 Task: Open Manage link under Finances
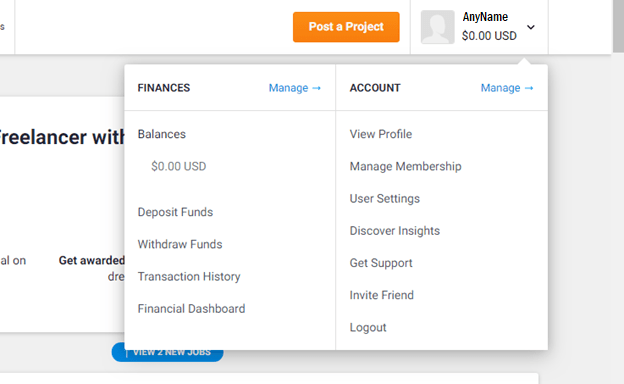(295, 88)
